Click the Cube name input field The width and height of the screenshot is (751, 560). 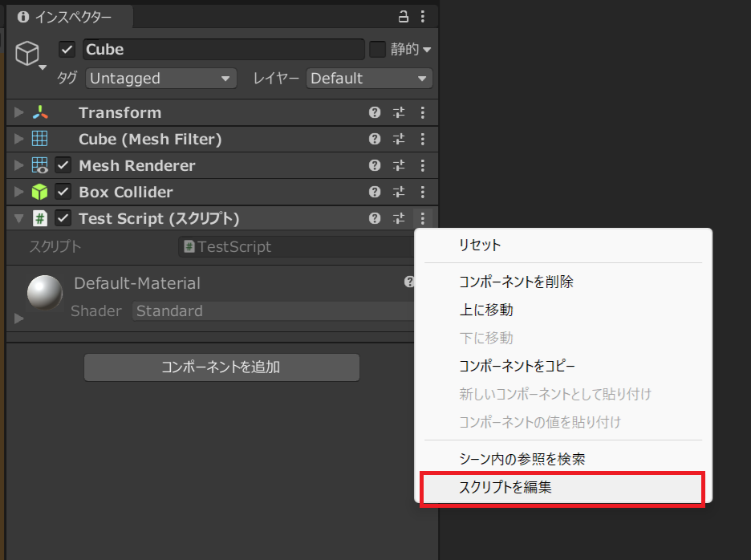click(224, 50)
